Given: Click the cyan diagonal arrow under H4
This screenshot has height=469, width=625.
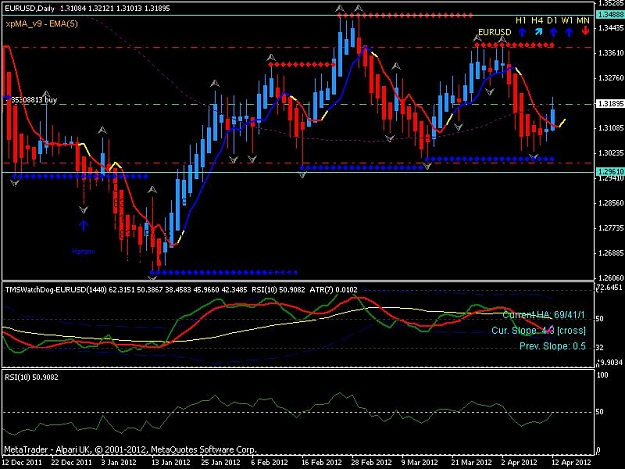Looking at the screenshot, I should click(539, 32).
